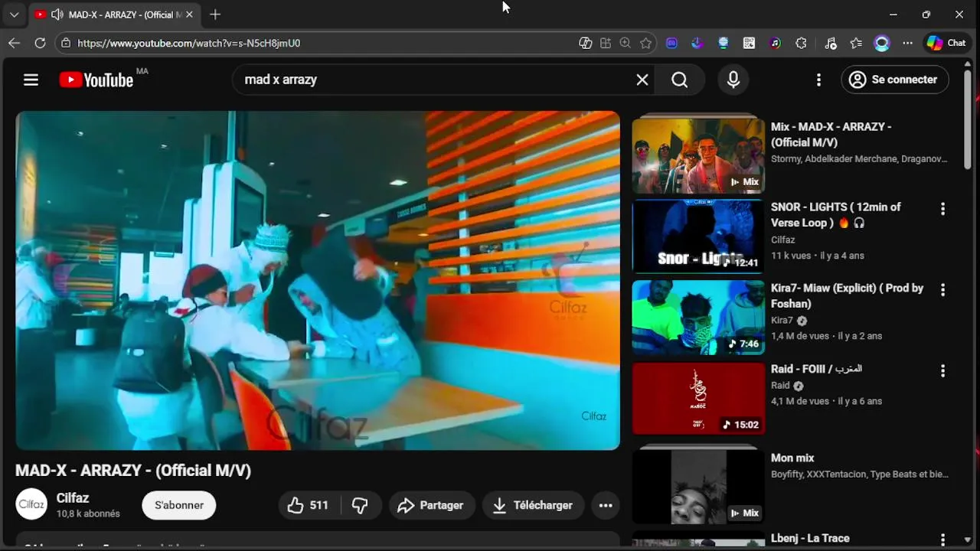Share the video using Partager
Viewport: 980px width, 551px height.
(x=431, y=505)
